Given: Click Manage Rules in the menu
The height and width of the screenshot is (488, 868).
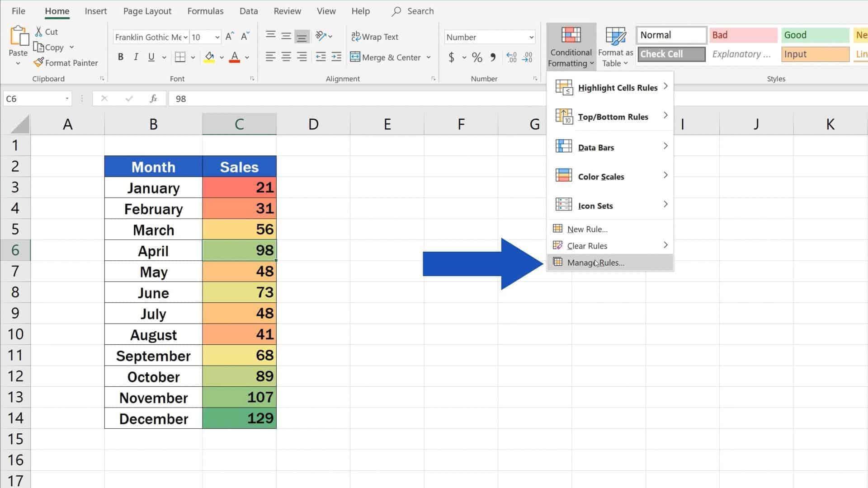Looking at the screenshot, I should pyautogui.click(x=596, y=263).
